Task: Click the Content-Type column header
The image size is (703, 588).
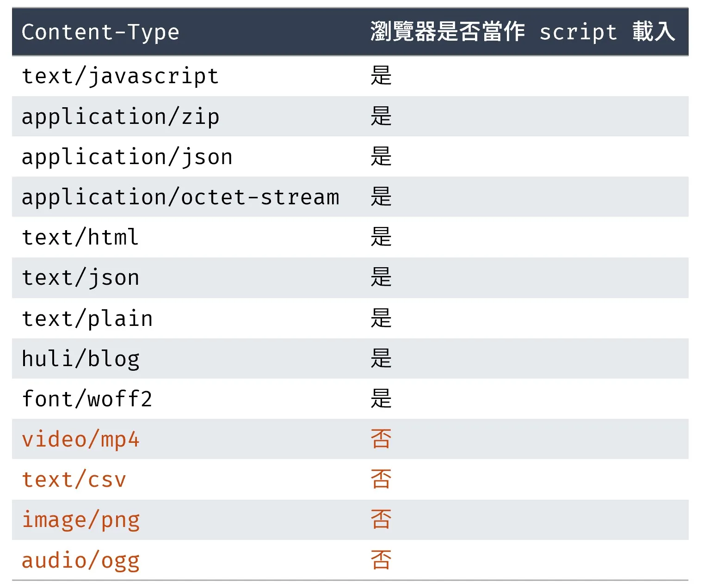Action: click(x=100, y=32)
